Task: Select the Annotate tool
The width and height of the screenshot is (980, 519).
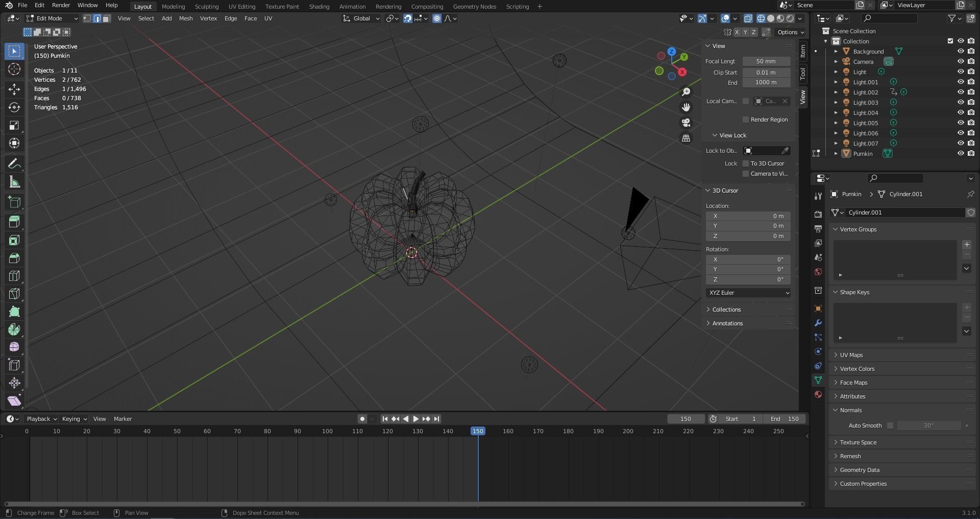Action: tap(14, 164)
